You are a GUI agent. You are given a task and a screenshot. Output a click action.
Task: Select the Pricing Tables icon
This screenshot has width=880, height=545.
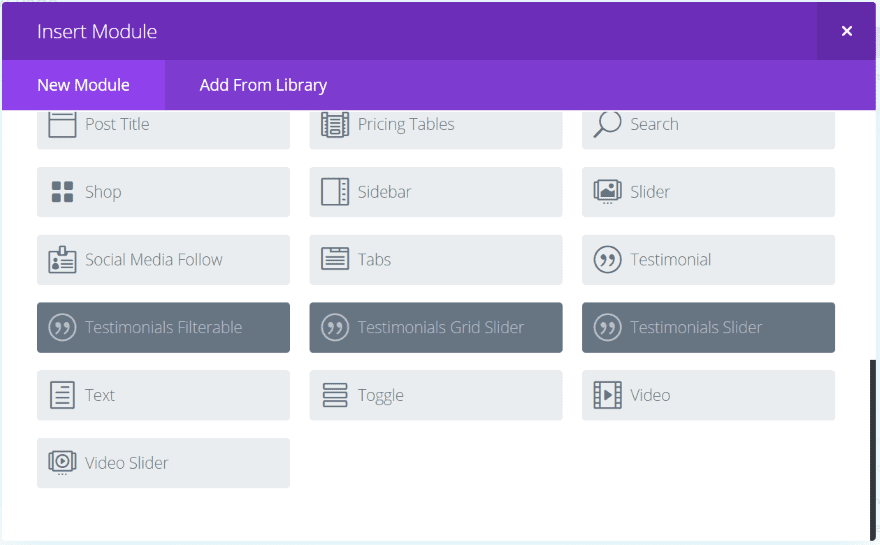(x=335, y=124)
